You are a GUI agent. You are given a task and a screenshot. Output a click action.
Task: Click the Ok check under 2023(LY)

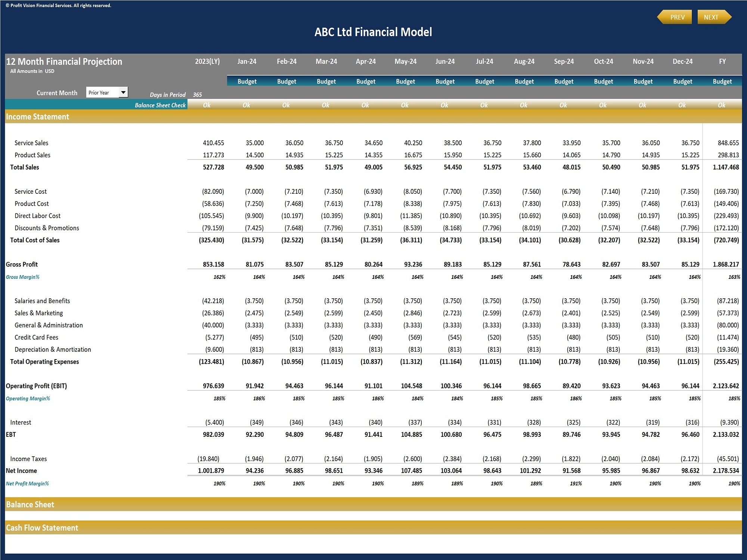click(207, 105)
